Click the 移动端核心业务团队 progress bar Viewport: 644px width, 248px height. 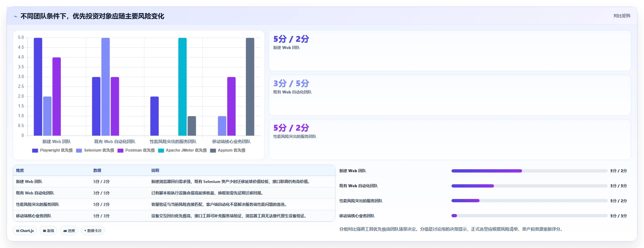coord(529,216)
